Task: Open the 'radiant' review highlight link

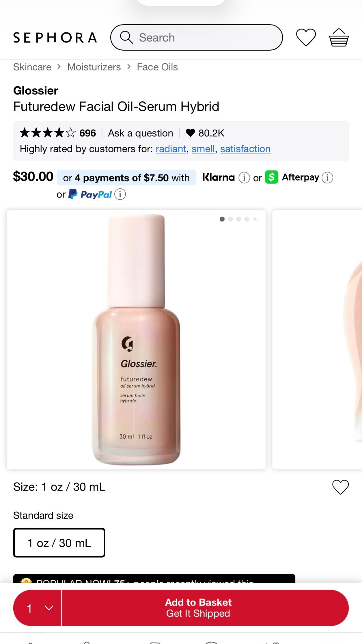Action: (x=171, y=149)
